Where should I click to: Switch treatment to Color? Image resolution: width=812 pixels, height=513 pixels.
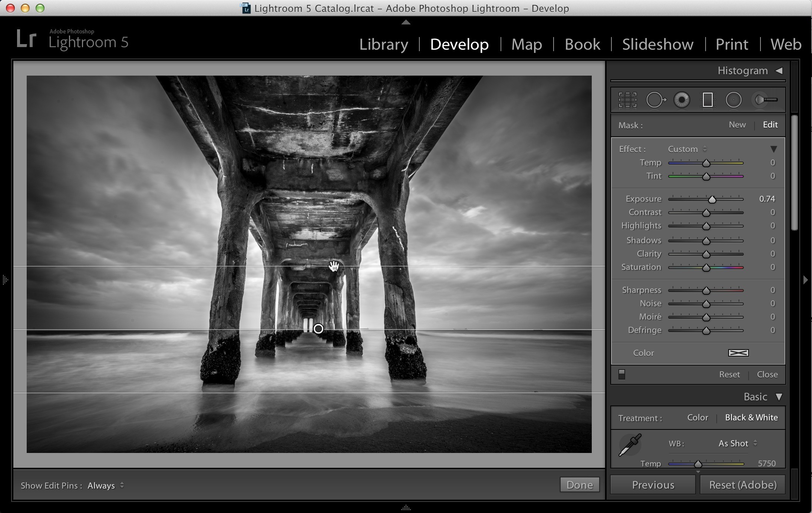click(x=697, y=417)
